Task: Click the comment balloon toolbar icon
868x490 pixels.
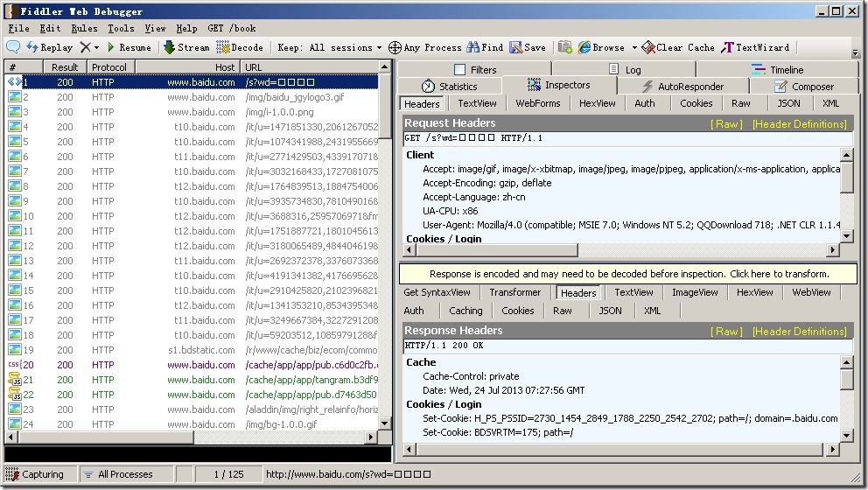Action: point(13,47)
